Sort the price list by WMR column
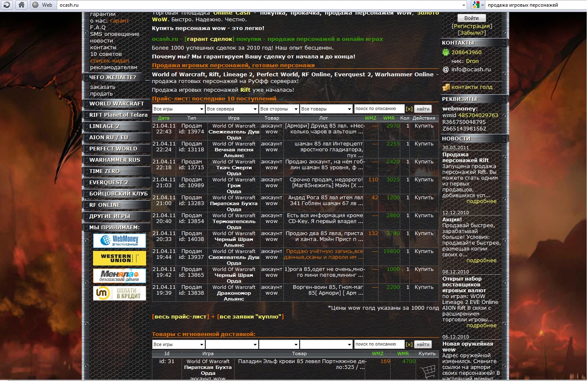Viewport: 588px width, 381px height. [x=389, y=118]
